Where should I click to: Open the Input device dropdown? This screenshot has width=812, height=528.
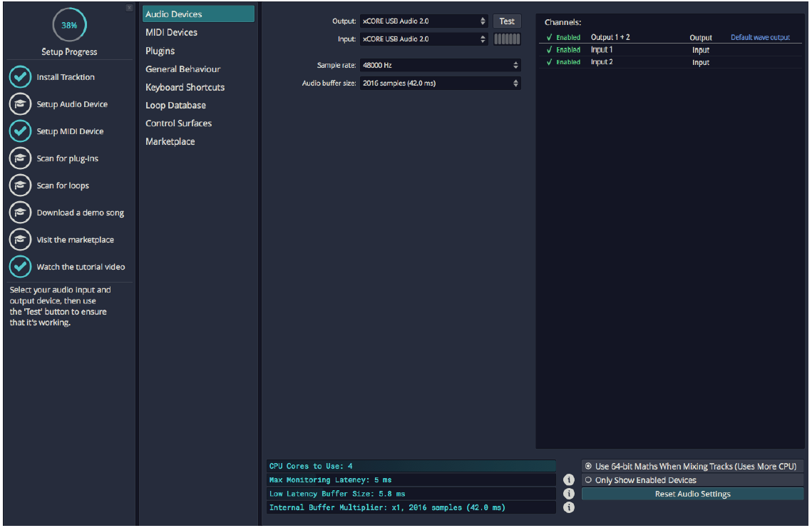click(424, 39)
